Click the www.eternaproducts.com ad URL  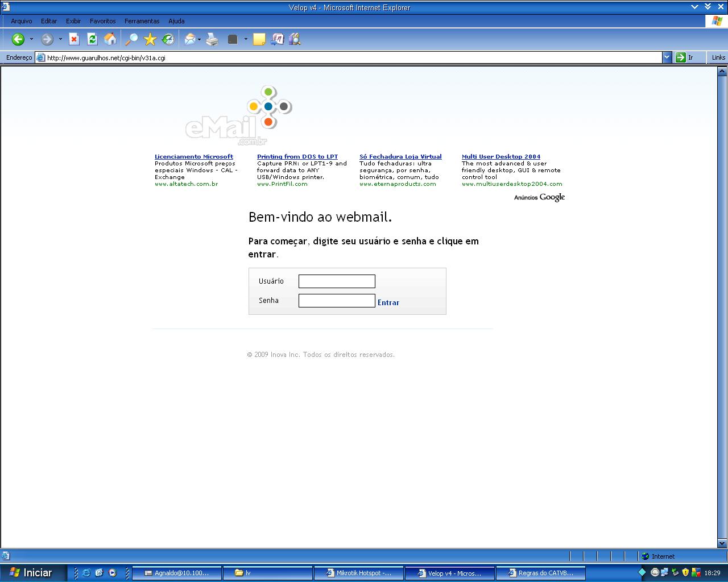click(398, 184)
